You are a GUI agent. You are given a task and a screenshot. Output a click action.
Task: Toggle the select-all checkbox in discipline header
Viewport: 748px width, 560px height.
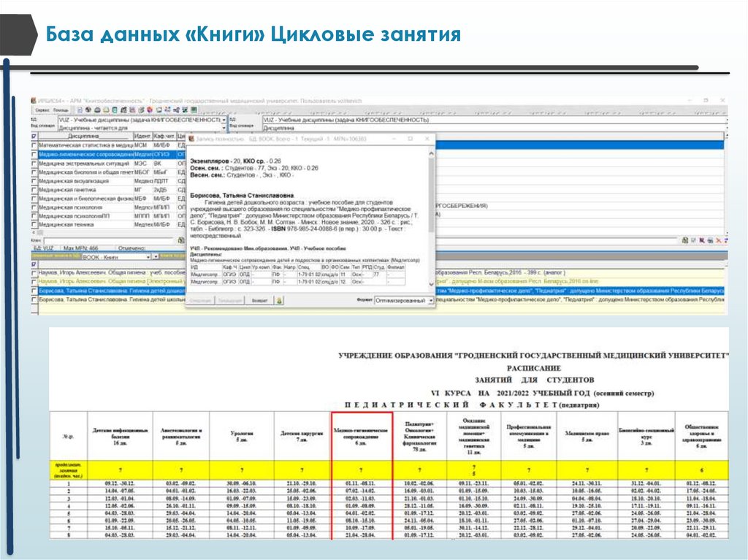pos(34,137)
